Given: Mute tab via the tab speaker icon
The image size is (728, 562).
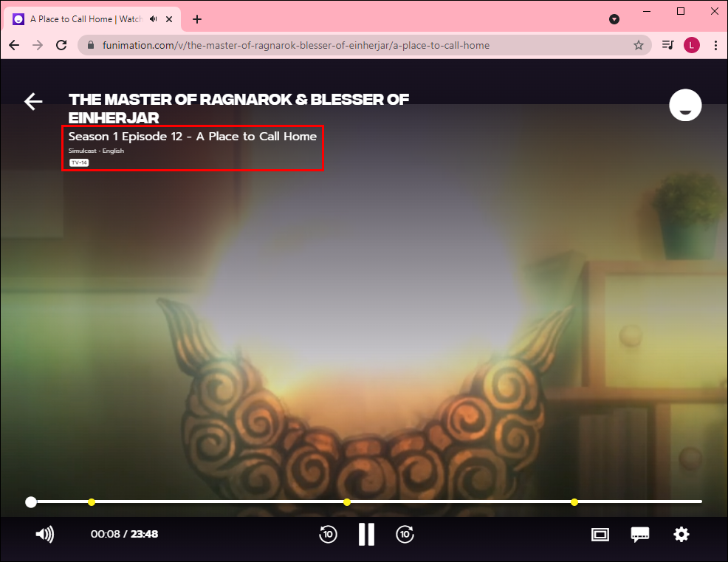Looking at the screenshot, I should click(154, 19).
